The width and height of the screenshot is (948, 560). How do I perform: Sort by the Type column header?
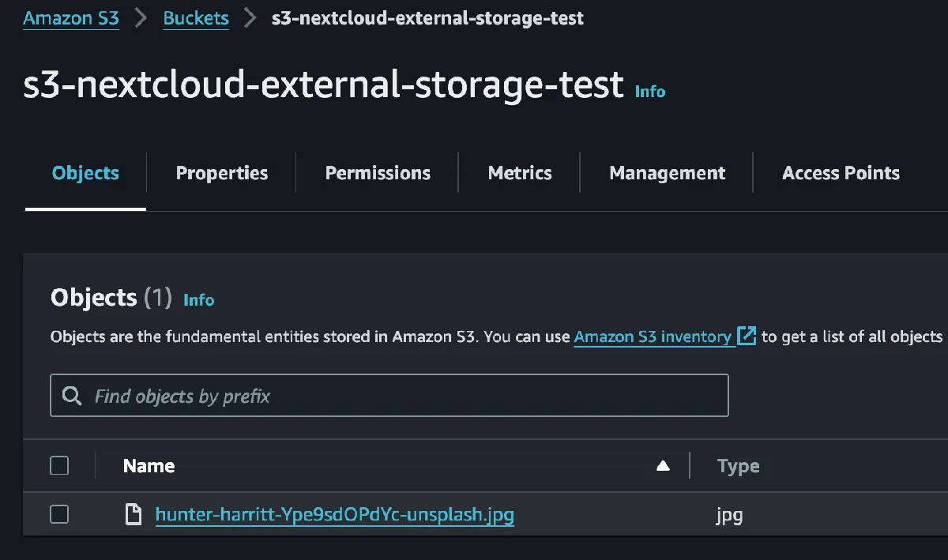pyautogui.click(x=739, y=466)
